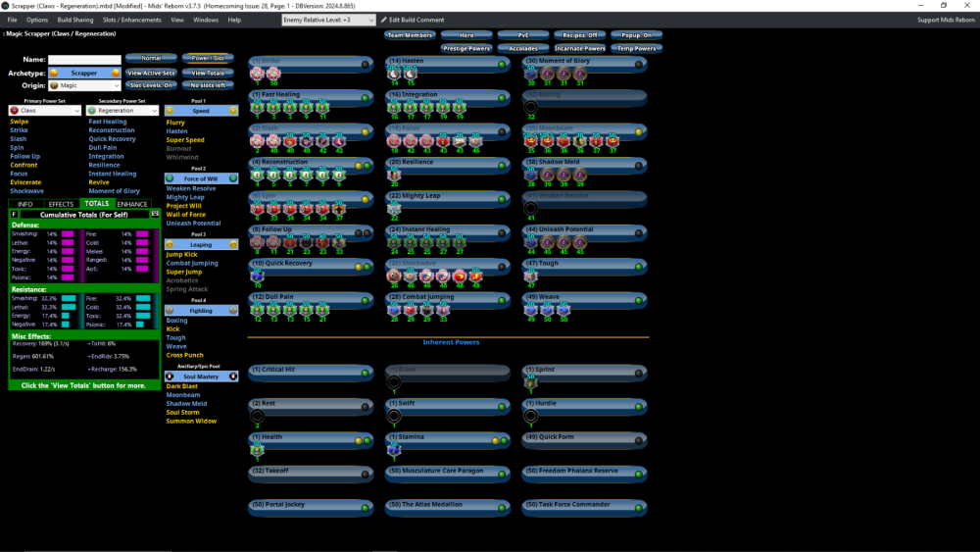
Task: Toggle the Critical Hit green indicator
Action: click(x=365, y=372)
